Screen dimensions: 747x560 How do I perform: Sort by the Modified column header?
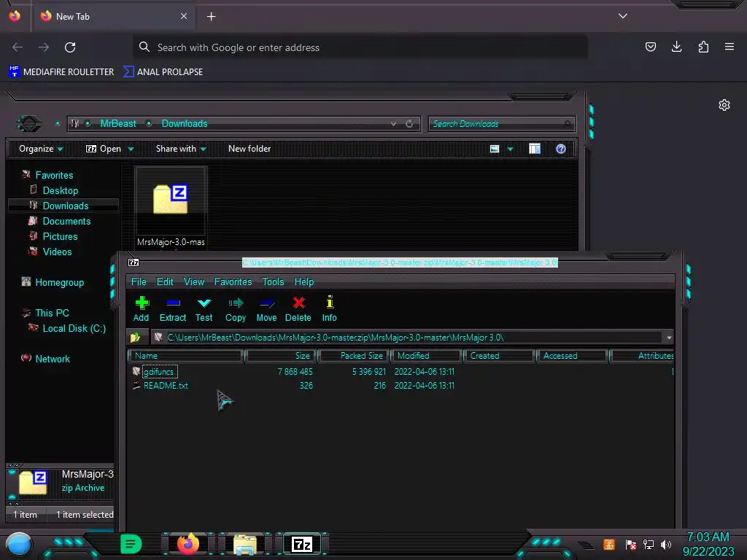click(425, 356)
